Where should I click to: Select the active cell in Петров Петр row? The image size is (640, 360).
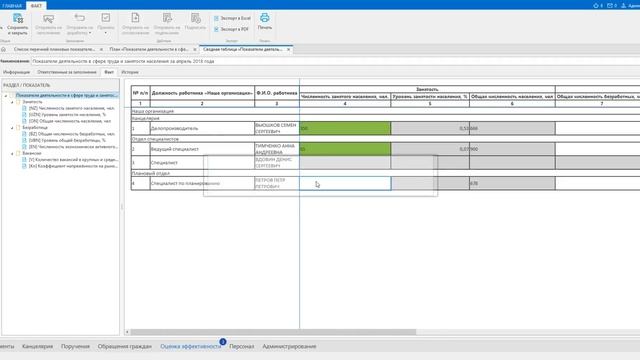(x=345, y=183)
